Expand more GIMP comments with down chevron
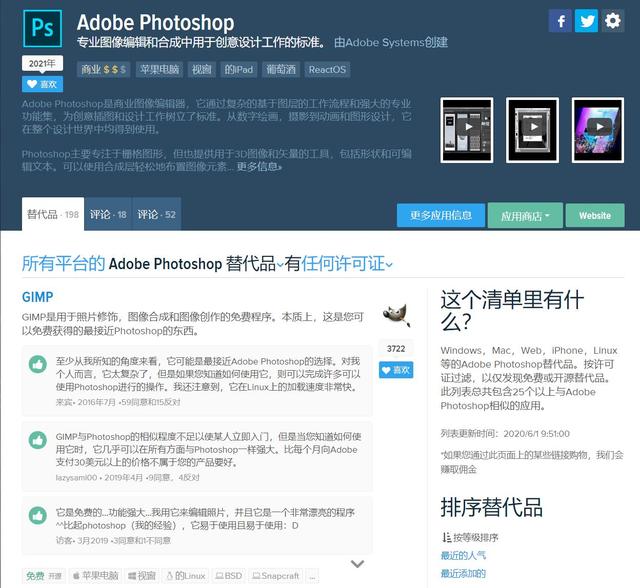640x588 pixels. click(358, 564)
